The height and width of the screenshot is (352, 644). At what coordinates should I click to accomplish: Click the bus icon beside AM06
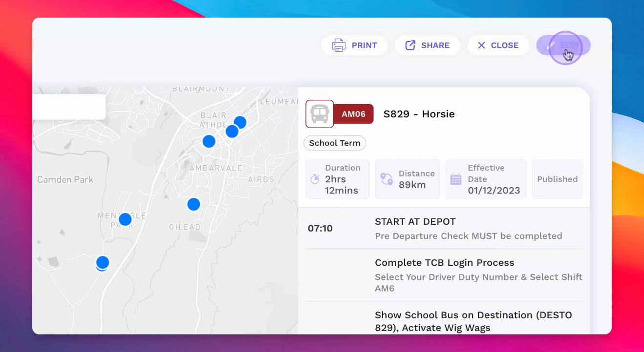320,114
